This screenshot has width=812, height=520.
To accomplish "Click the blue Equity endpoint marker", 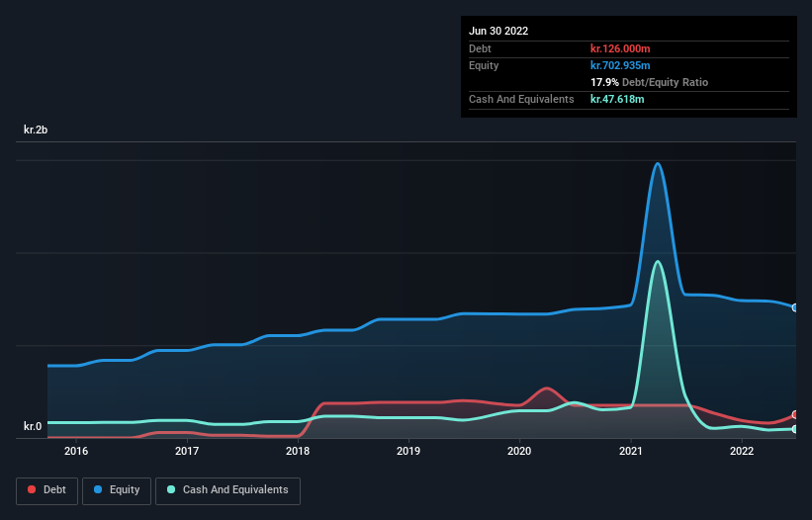I will (795, 307).
